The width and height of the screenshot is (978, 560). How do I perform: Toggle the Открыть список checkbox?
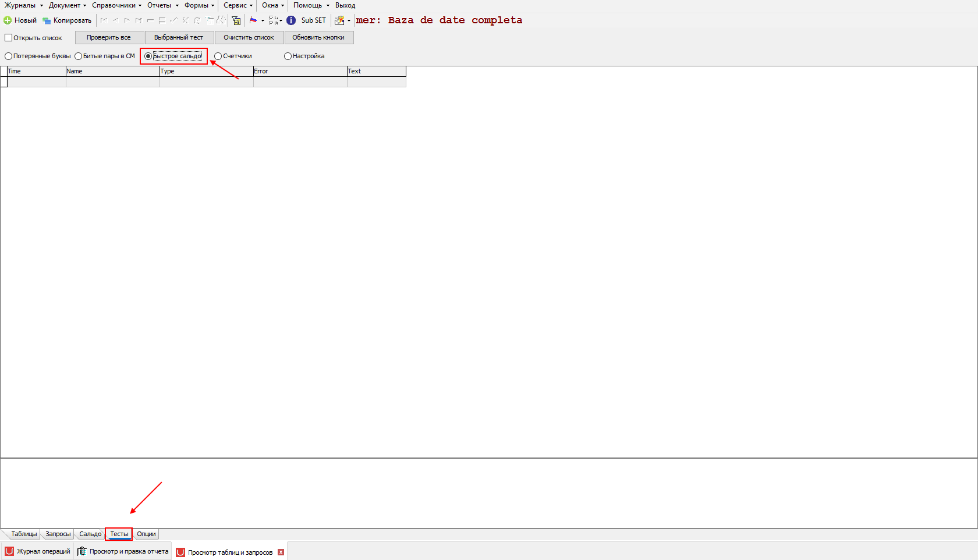pos(8,38)
